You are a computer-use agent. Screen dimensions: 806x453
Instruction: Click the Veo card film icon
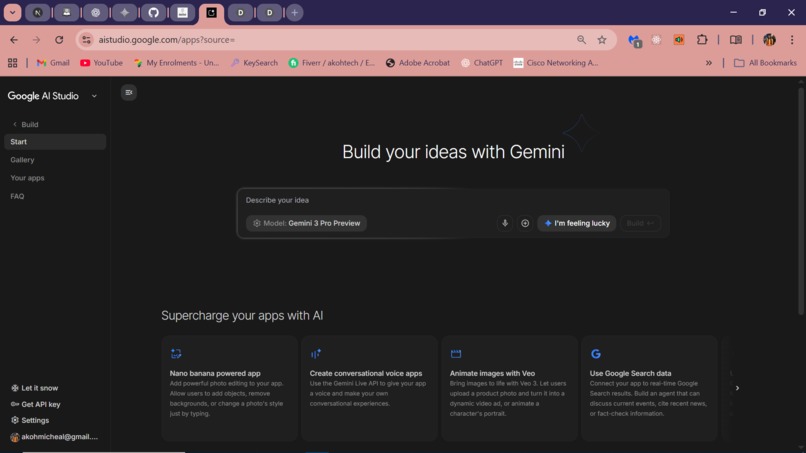click(x=456, y=354)
